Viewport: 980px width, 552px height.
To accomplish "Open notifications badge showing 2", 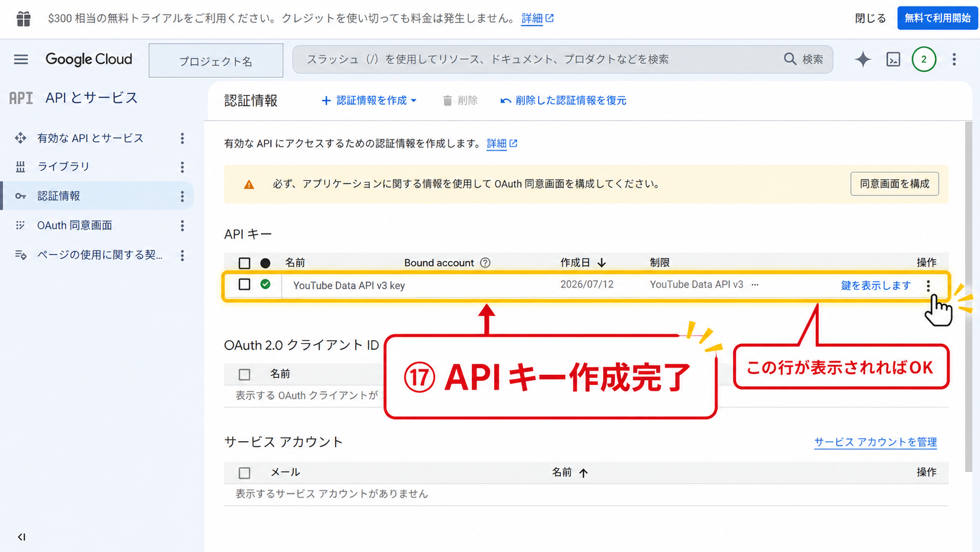I will [x=924, y=59].
